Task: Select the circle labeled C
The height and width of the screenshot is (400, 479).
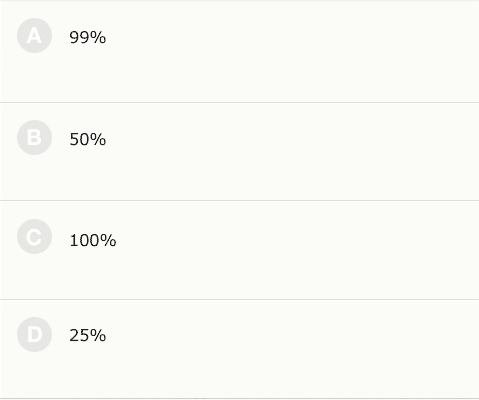Action: (34, 237)
